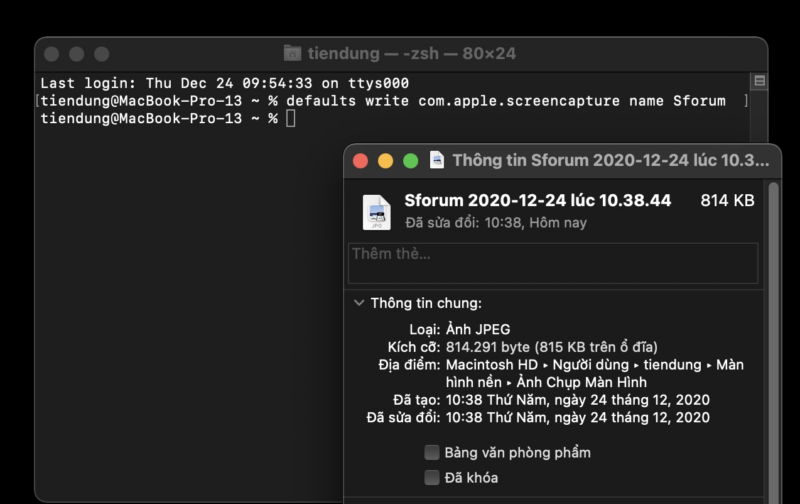Minimize the Terminal window
The width and height of the screenshot is (800, 504).
click(75, 54)
